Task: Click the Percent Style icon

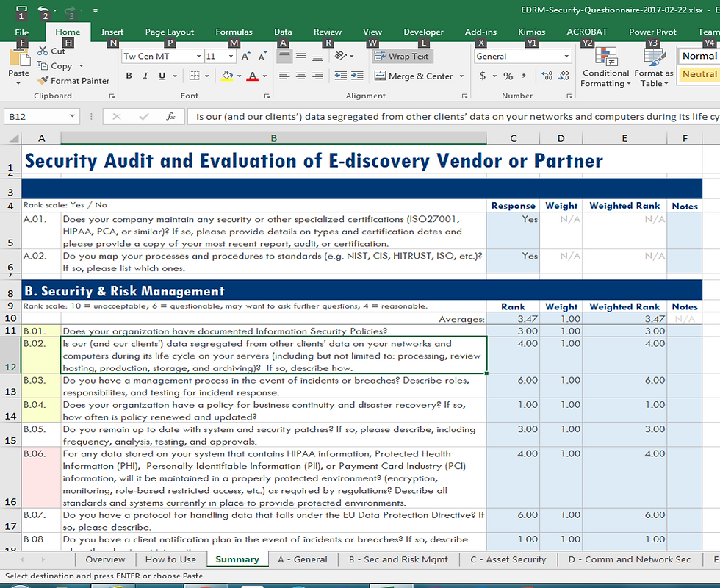Action: [x=508, y=76]
